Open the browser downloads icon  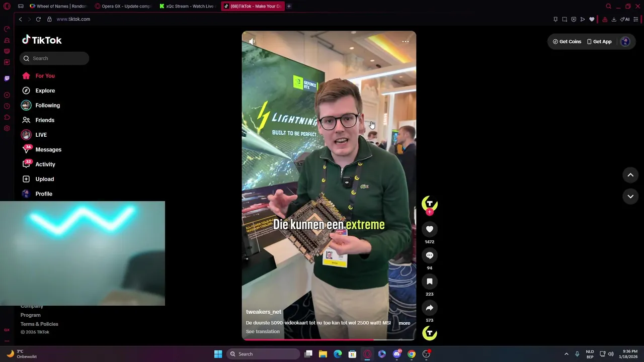[x=614, y=19]
